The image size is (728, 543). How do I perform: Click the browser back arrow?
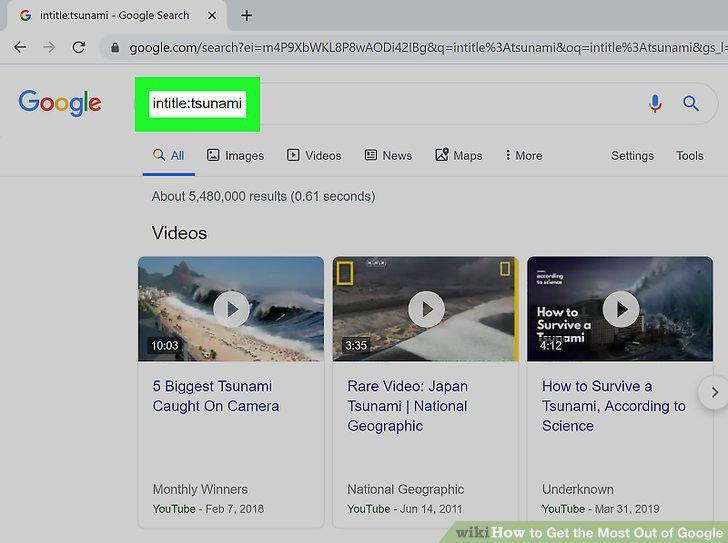(x=20, y=47)
